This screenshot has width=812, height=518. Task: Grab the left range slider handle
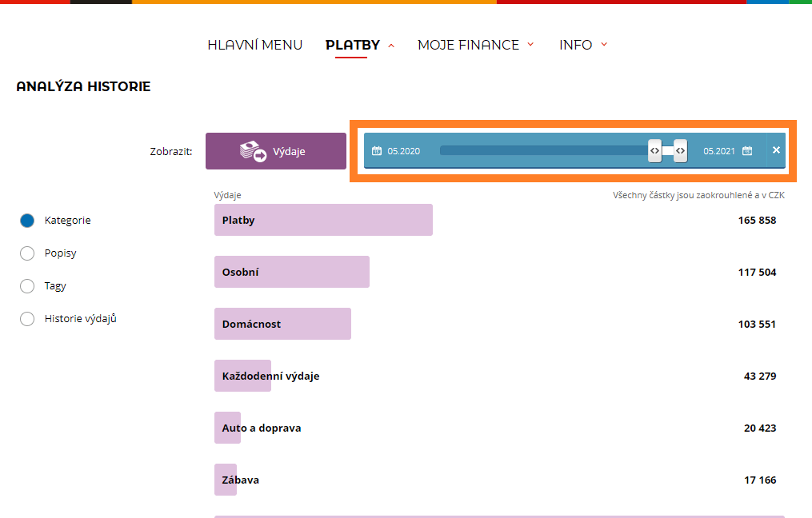pos(654,150)
